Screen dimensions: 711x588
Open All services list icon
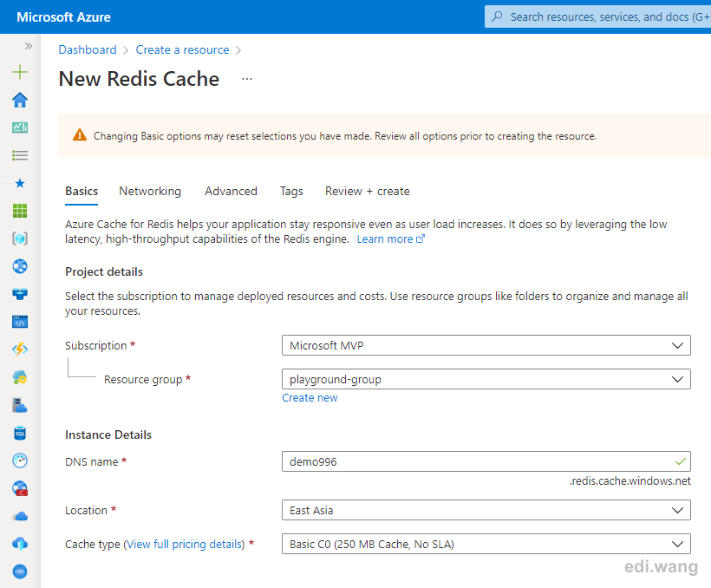[20, 155]
